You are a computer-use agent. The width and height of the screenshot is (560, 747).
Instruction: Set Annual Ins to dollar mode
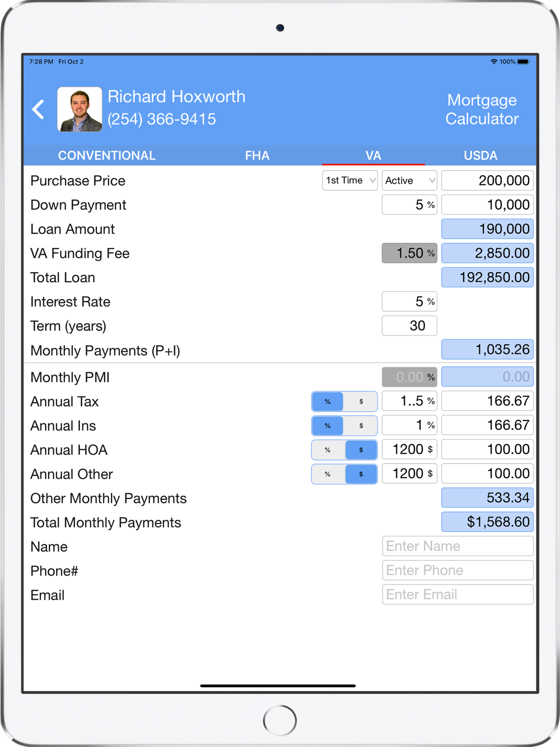(x=361, y=425)
